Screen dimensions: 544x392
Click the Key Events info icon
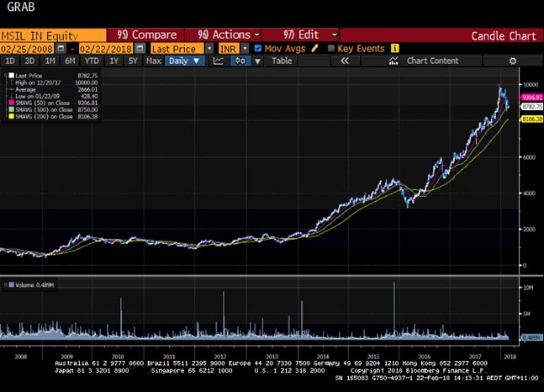(393, 48)
